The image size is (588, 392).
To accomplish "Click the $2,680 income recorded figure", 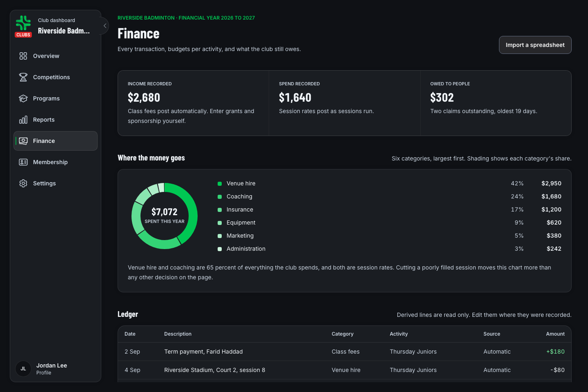I will [144, 98].
